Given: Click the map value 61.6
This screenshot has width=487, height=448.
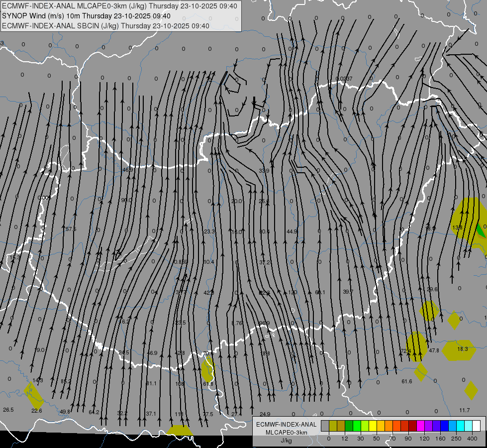Looking at the screenshot, I should point(406,381).
